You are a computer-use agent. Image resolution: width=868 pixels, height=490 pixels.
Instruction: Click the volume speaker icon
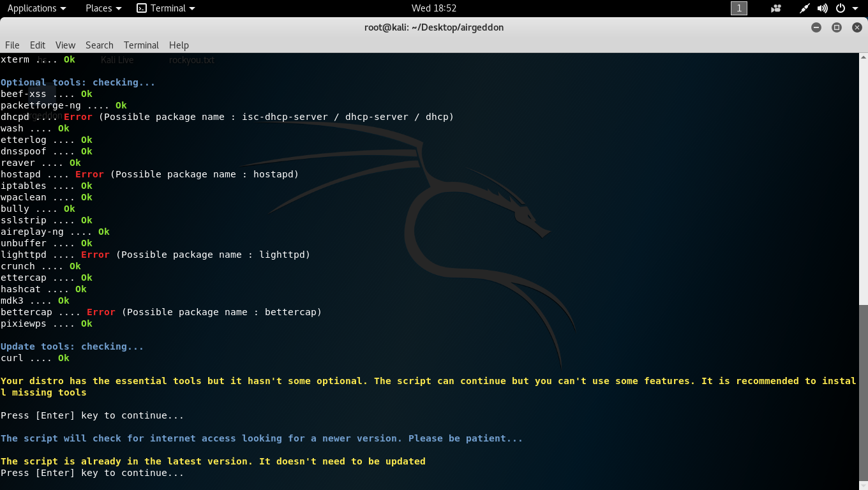[823, 8]
